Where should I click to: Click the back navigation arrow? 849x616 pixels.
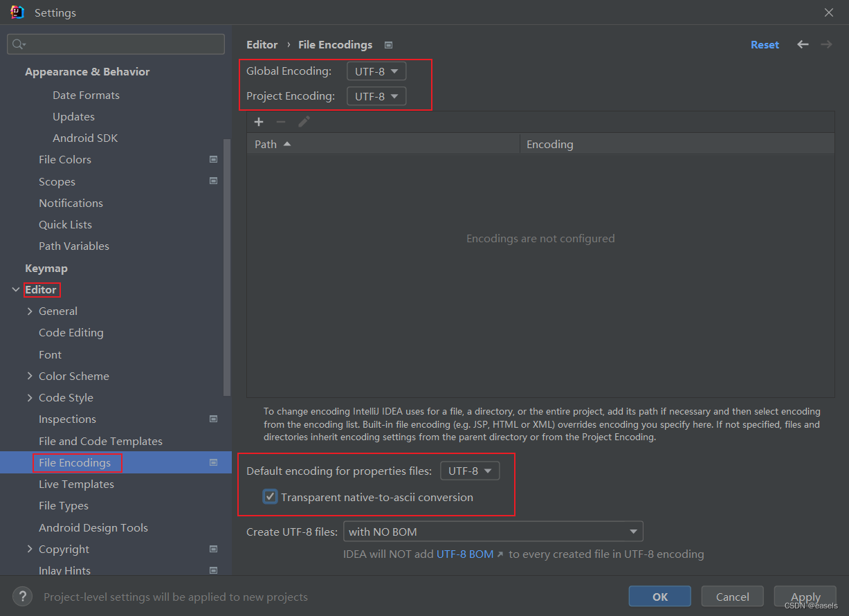pos(803,44)
